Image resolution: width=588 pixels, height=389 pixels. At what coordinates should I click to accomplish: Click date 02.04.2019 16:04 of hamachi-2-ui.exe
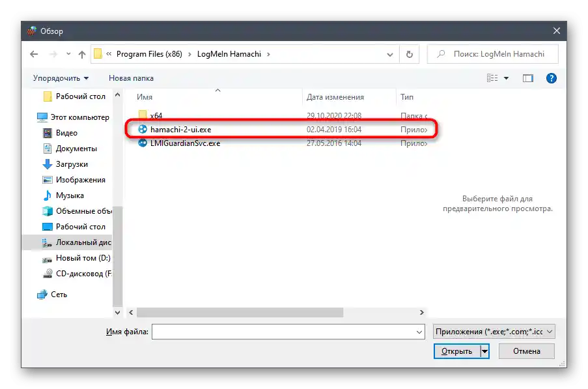tap(334, 130)
